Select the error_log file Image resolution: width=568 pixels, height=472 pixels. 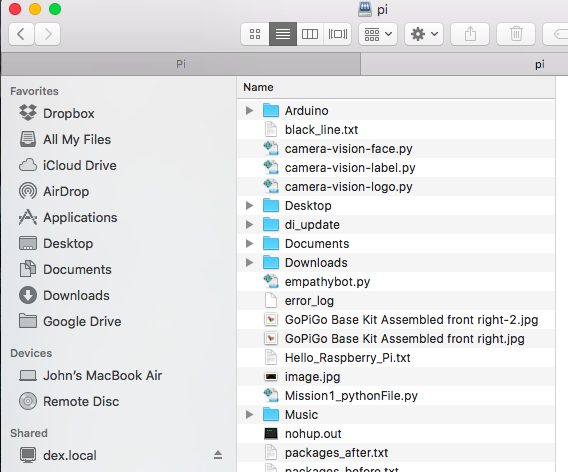(x=396, y=301)
